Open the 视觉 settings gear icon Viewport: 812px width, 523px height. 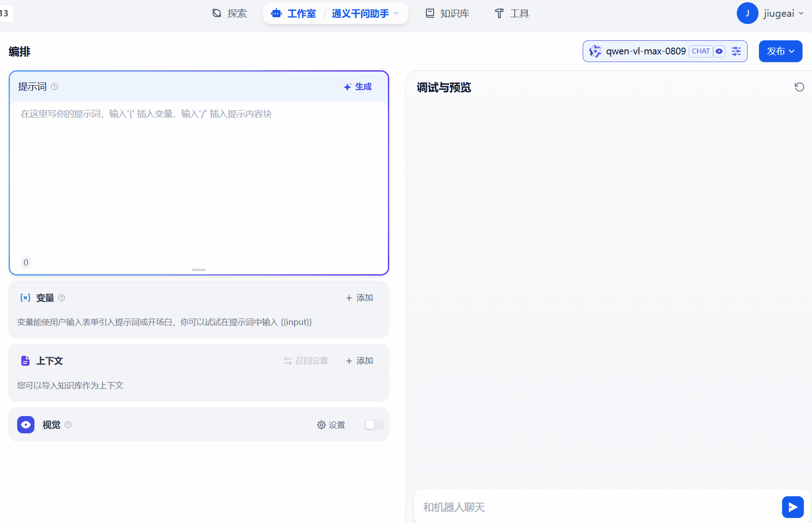coord(321,425)
